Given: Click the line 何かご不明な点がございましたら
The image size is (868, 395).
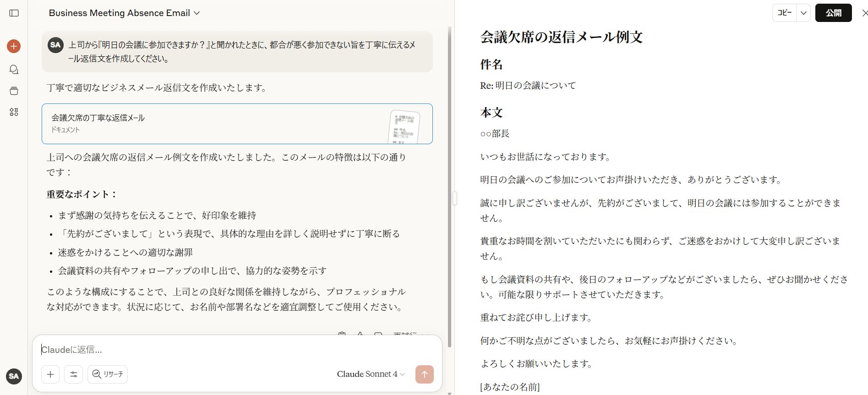Looking at the screenshot, I should [610, 341].
